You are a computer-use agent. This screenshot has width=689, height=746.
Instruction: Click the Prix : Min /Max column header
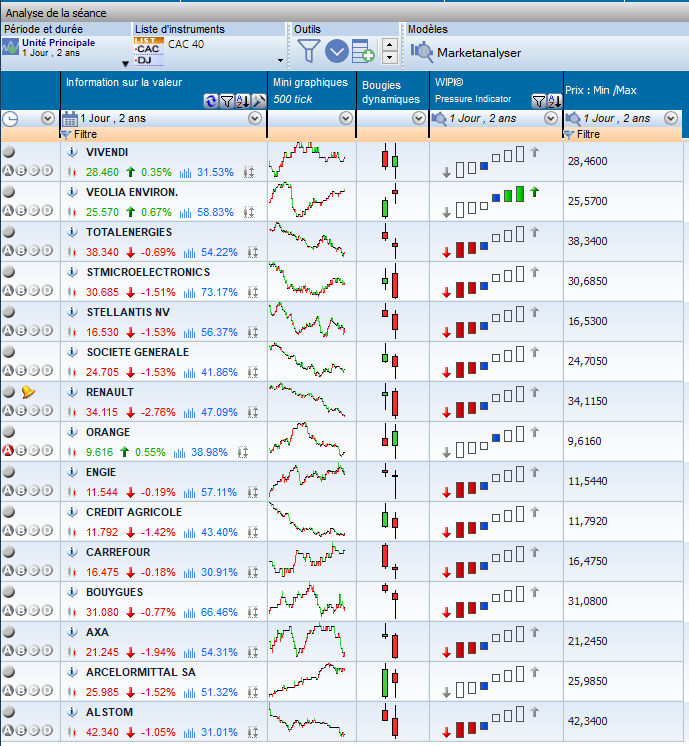[623, 90]
